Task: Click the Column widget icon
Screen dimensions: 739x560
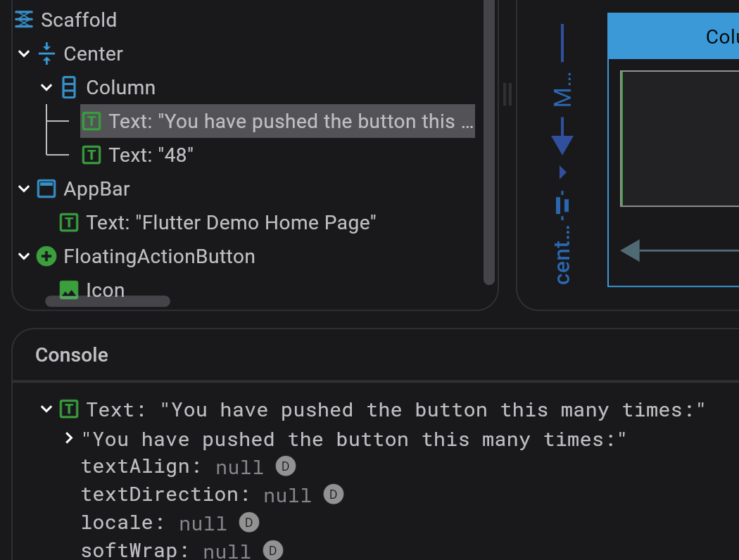Action: point(68,87)
